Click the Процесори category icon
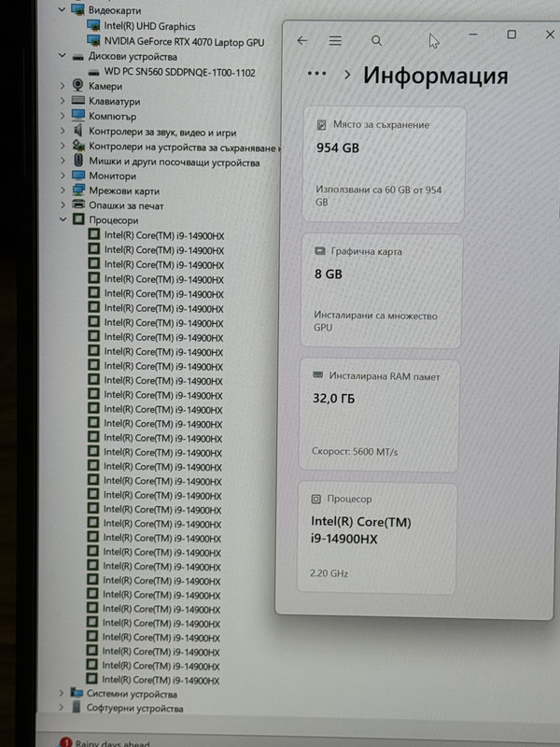Image resolution: width=560 pixels, height=747 pixels. point(78,219)
